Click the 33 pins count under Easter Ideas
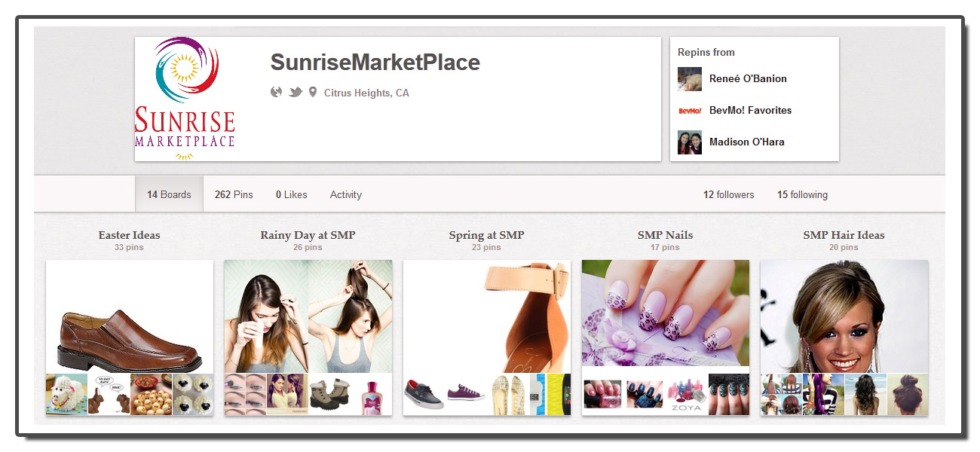980x452 pixels. [129, 247]
